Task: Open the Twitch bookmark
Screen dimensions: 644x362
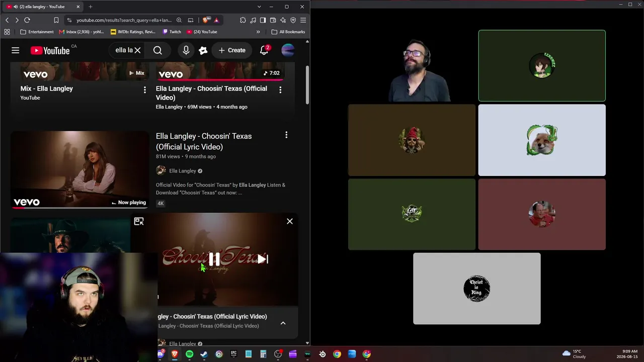Action: [x=172, y=32]
